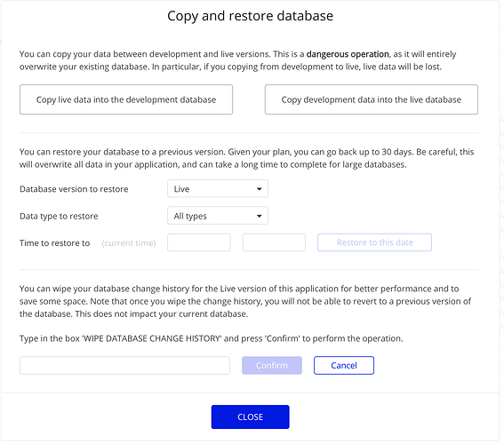The image size is (504, 444).
Task: Click the caret arrow in the Live dropdown
Action: pos(259,189)
